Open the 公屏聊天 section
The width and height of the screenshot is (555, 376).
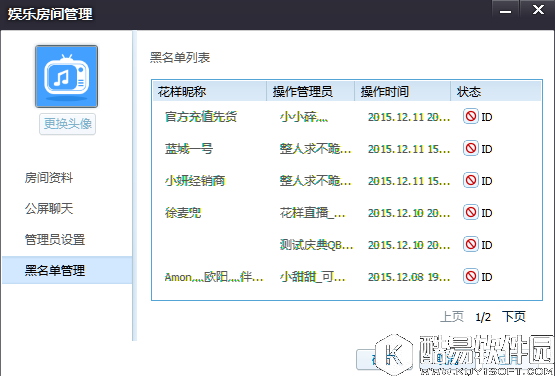click(49, 208)
